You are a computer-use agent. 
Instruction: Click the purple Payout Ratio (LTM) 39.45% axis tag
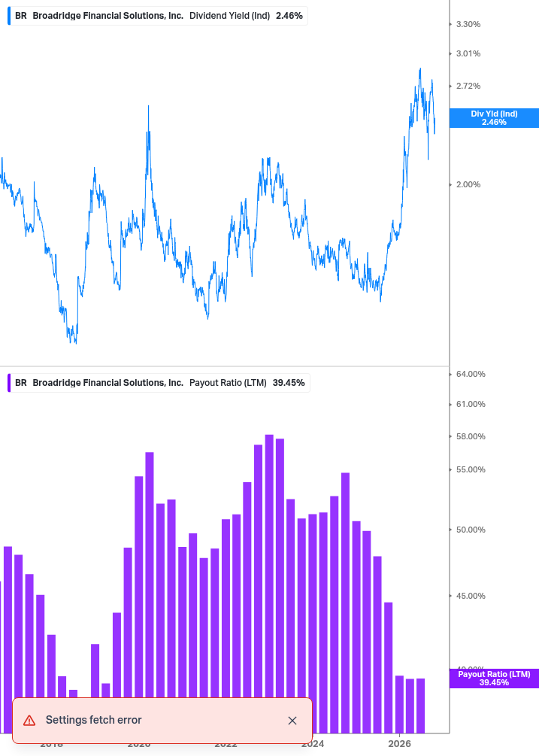[494, 679]
